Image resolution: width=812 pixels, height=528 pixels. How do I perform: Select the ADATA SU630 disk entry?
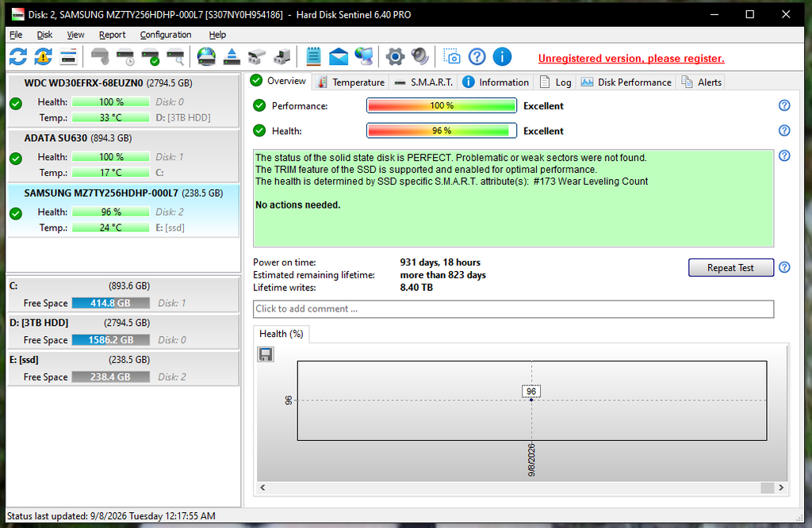click(123, 155)
